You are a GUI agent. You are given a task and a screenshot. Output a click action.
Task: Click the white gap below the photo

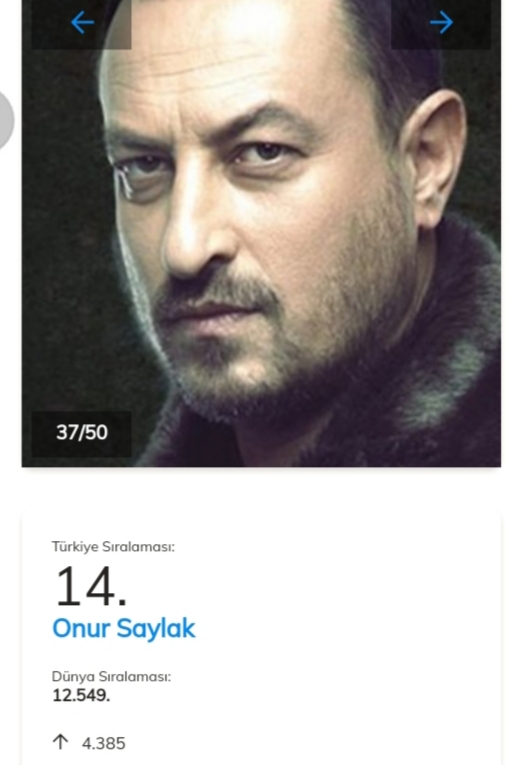point(261,488)
